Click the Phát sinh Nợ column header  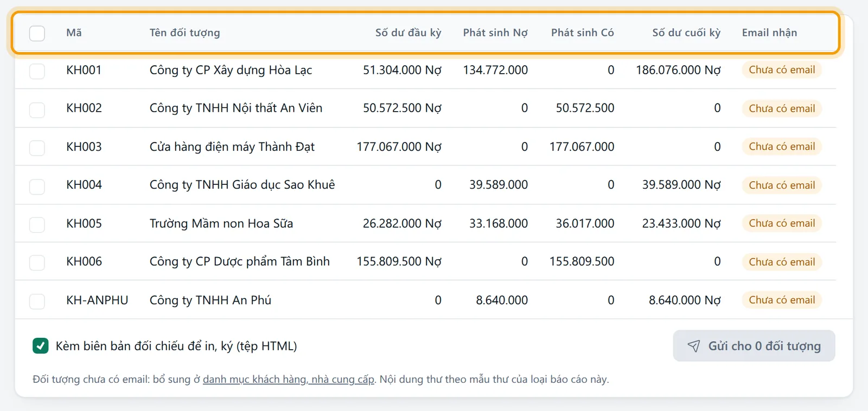495,33
